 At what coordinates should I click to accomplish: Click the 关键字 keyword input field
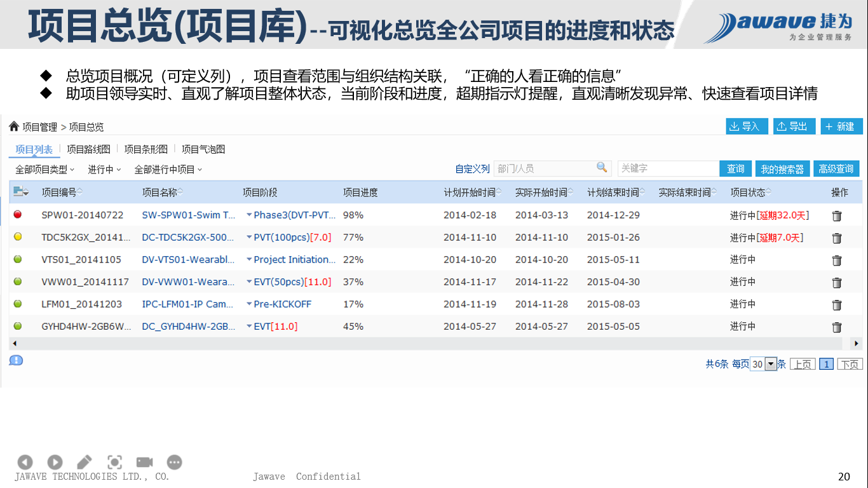667,168
